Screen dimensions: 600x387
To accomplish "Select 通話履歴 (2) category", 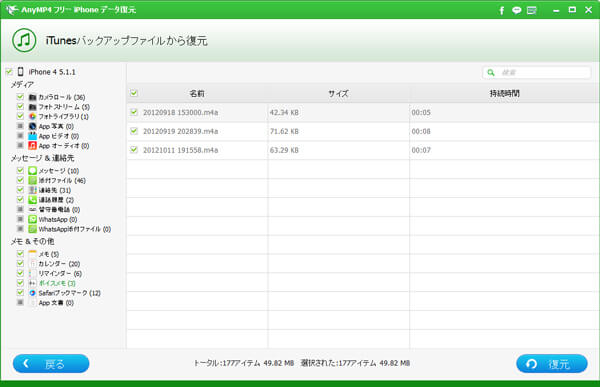I will (56, 200).
